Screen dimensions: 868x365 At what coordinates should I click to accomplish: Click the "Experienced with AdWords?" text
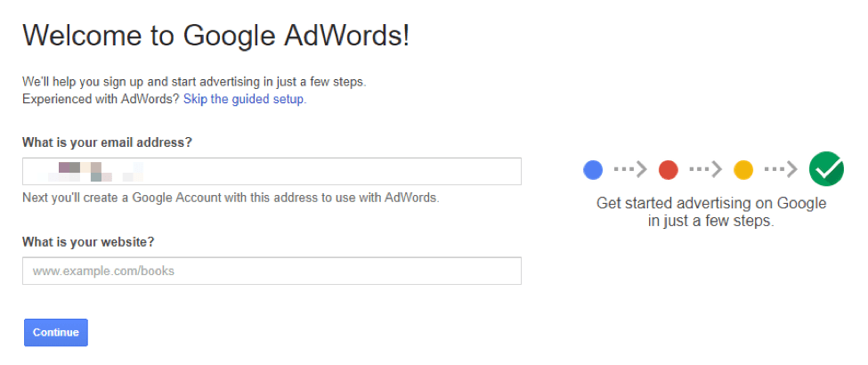(101, 100)
